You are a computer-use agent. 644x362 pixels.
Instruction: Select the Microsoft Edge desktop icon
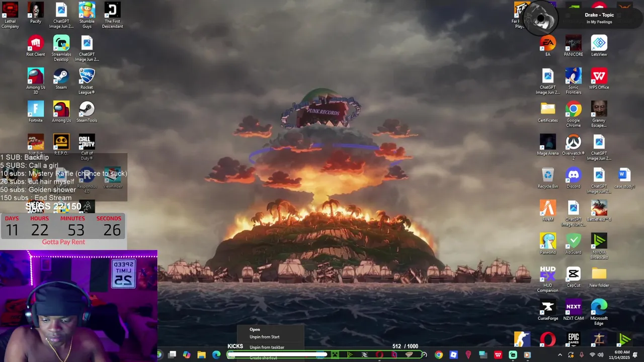599,312
